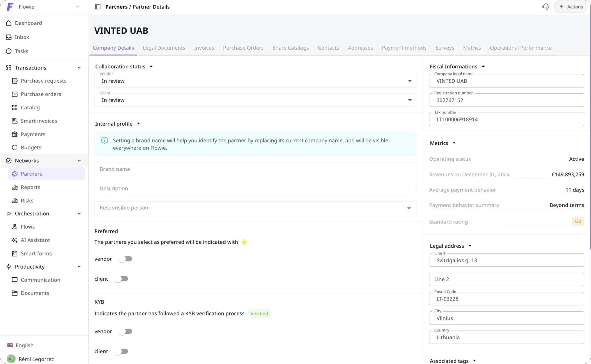Click the Reports bar chart icon

point(15,187)
